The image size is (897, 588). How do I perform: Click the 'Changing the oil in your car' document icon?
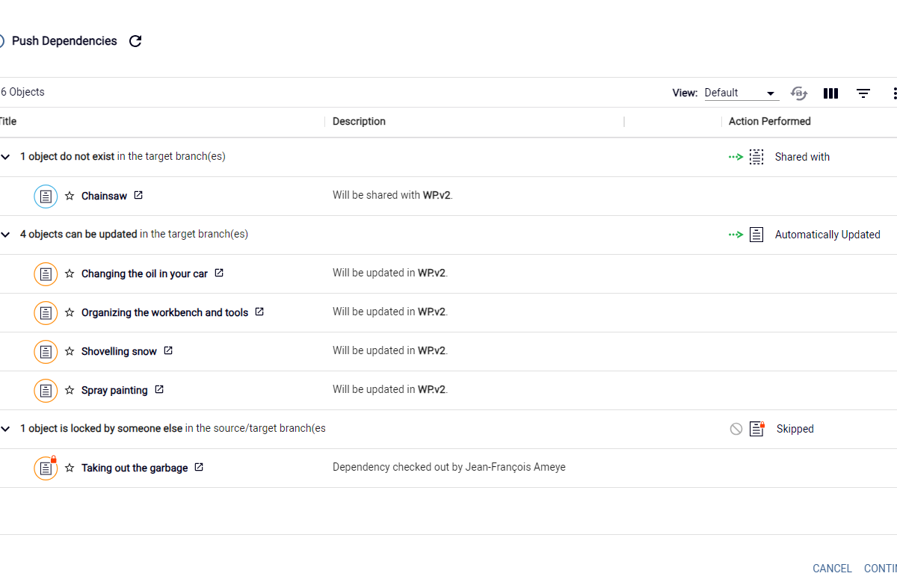46,273
